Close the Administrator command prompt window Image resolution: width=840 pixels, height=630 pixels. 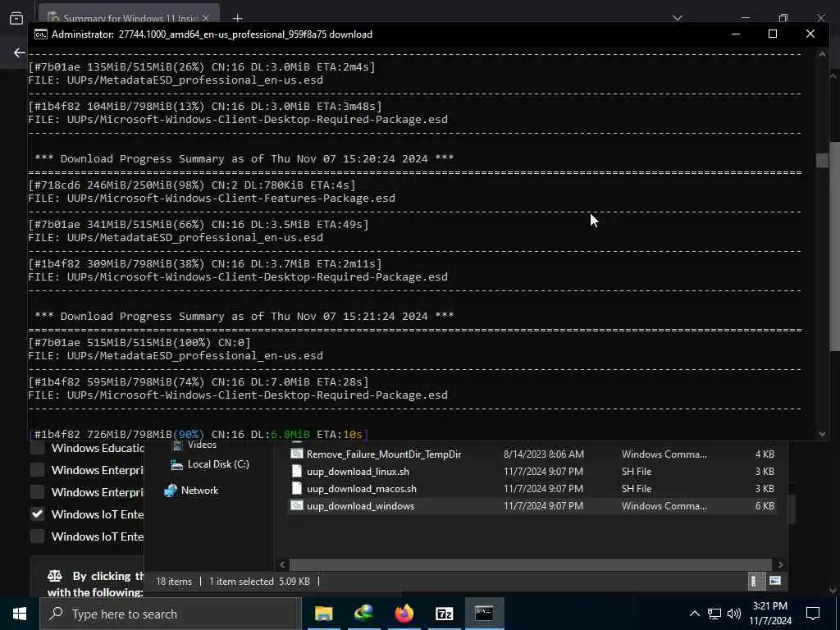tap(810, 34)
